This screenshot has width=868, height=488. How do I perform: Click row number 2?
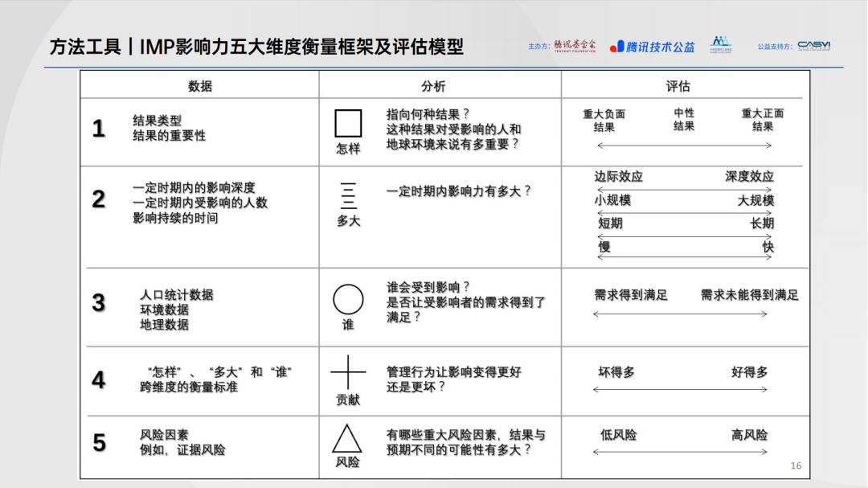[99, 199]
